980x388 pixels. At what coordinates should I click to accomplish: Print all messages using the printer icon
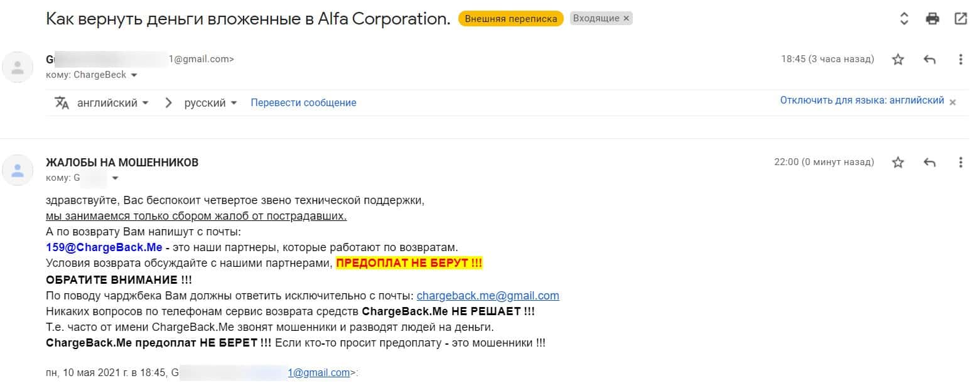click(x=932, y=19)
